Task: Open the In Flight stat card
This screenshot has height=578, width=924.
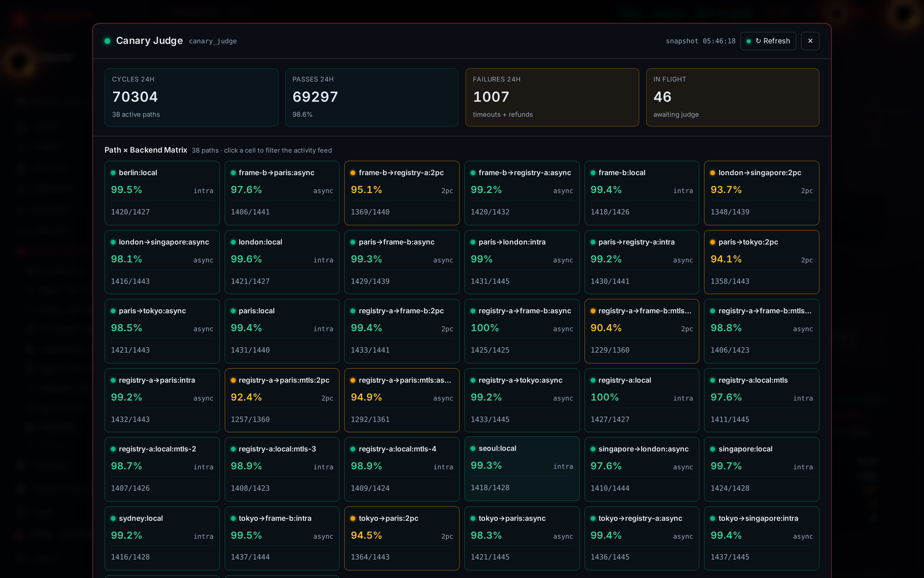Action: [732, 97]
